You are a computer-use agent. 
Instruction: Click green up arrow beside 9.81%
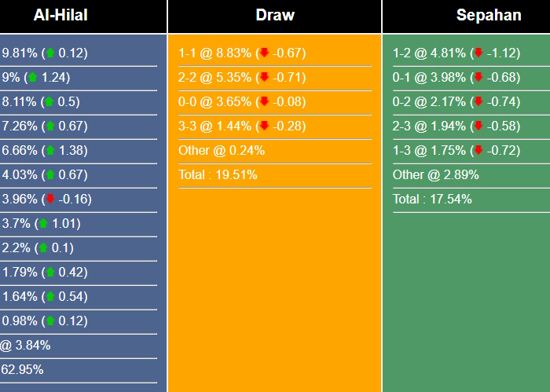[51, 53]
